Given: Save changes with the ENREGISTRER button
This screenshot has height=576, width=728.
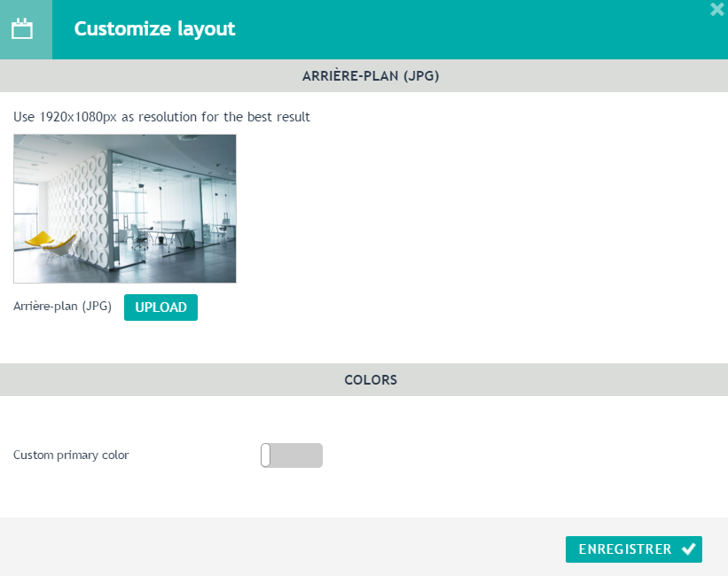Looking at the screenshot, I should tap(634, 549).
